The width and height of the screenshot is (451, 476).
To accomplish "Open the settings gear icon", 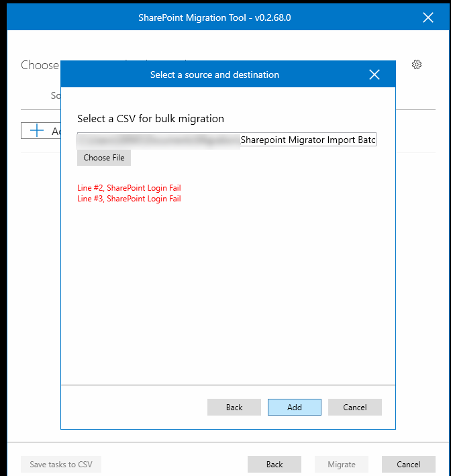I will pyautogui.click(x=417, y=65).
